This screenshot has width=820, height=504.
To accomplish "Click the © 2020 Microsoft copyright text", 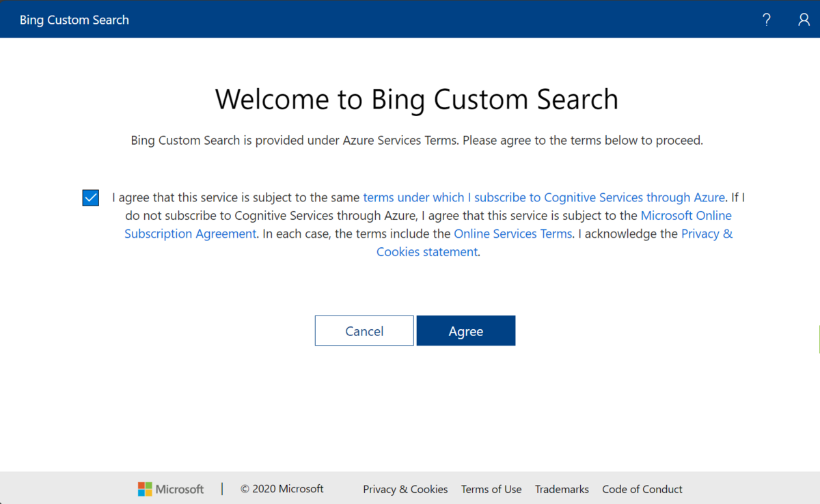I will click(x=282, y=489).
